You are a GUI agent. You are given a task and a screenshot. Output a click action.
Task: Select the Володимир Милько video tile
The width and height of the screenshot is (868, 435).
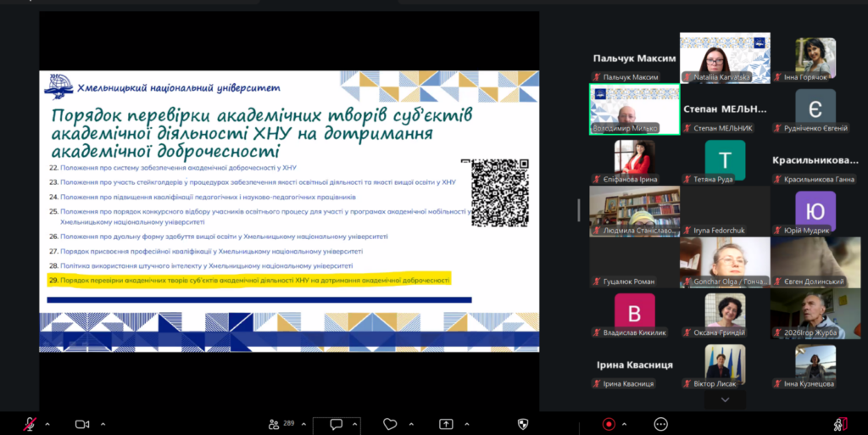pos(634,109)
